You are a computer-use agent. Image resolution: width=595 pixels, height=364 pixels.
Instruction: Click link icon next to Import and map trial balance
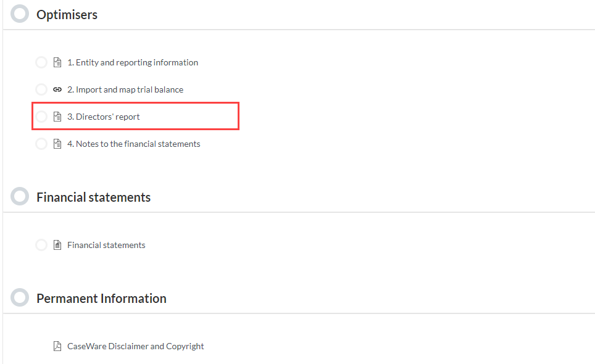coord(57,89)
